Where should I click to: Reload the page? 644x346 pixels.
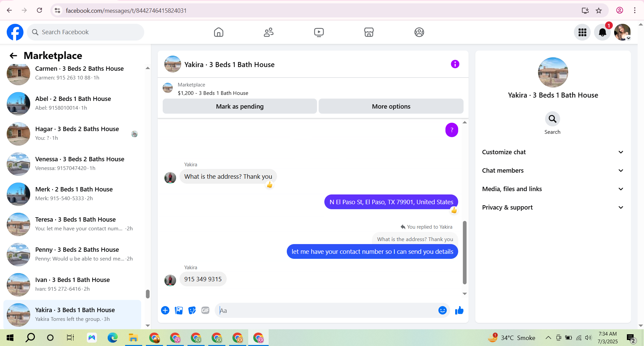[x=40, y=10]
